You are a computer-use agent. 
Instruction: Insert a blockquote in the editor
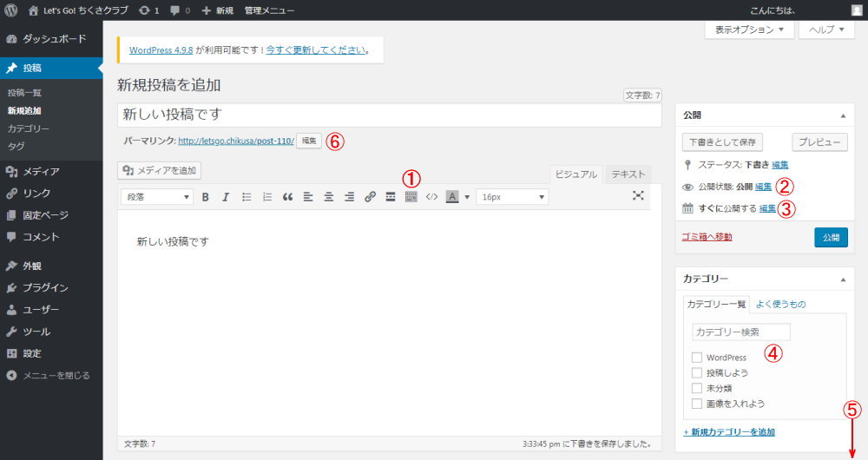pyautogui.click(x=287, y=197)
